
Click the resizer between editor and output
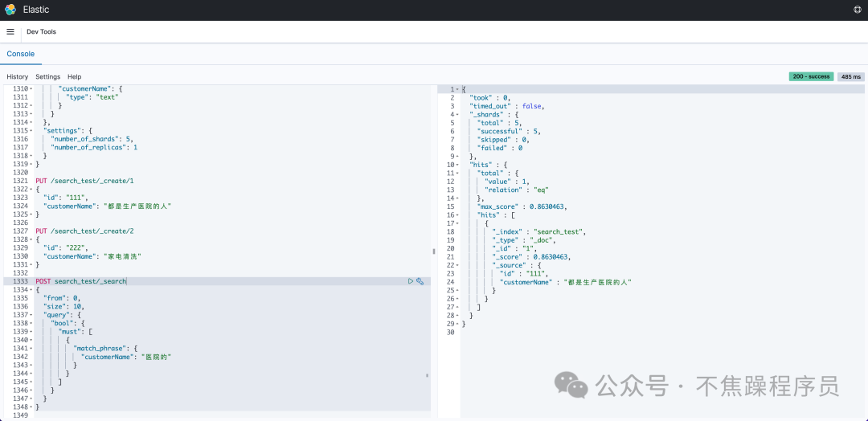pos(434,251)
